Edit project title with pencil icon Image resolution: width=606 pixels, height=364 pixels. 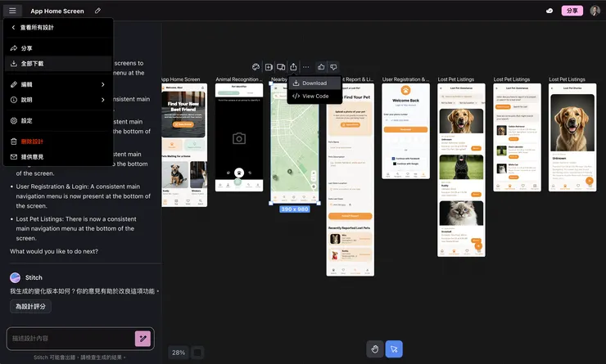[97, 11]
